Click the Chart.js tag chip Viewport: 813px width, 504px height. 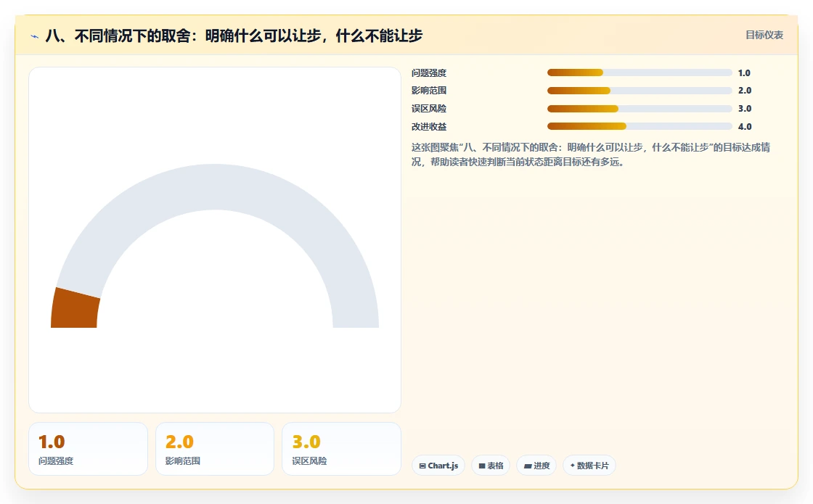tap(438, 465)
